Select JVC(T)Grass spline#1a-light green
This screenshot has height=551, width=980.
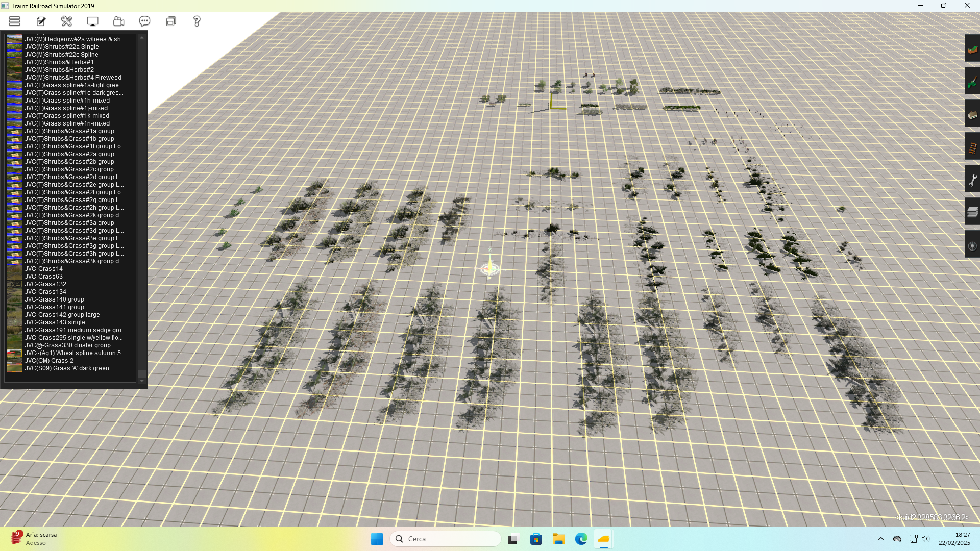coord(74,85)
